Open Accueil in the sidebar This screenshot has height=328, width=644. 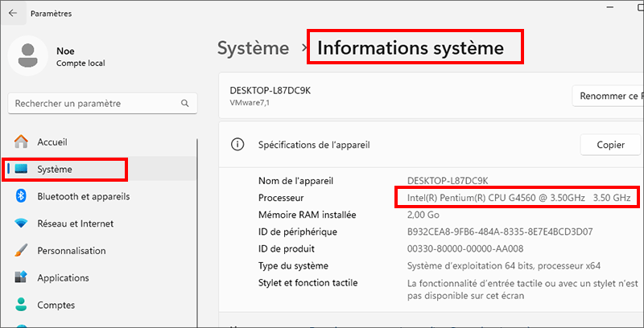pyautogui.click(x=101, y=142)
